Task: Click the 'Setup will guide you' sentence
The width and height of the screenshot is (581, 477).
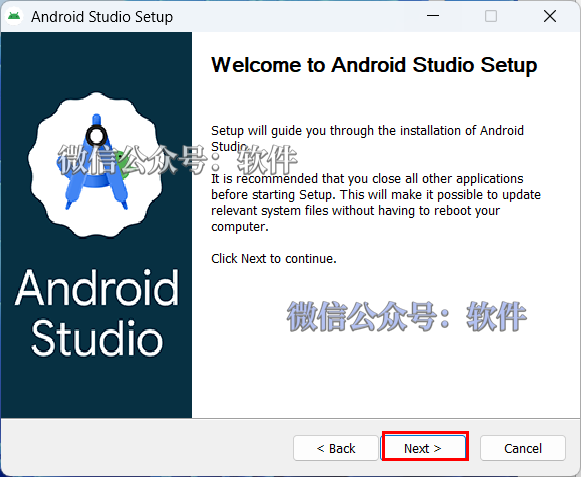Action: [367, 138]
